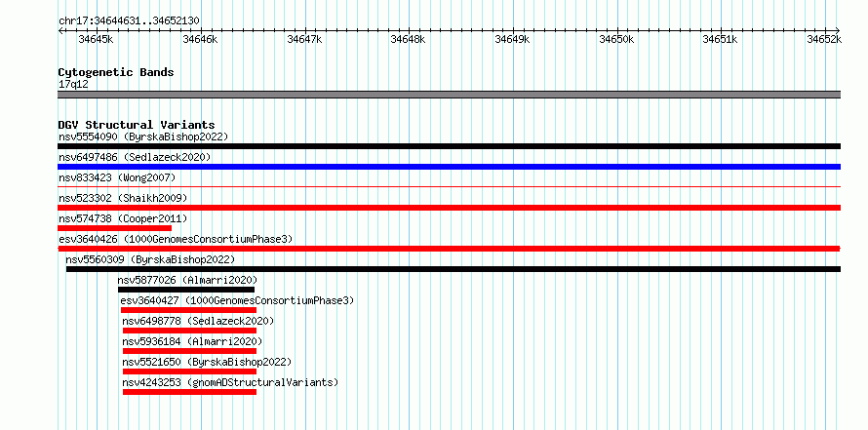The image size is (868, 430).
Task: Click the 34647k ruler tick label
Action: (304, 39)
